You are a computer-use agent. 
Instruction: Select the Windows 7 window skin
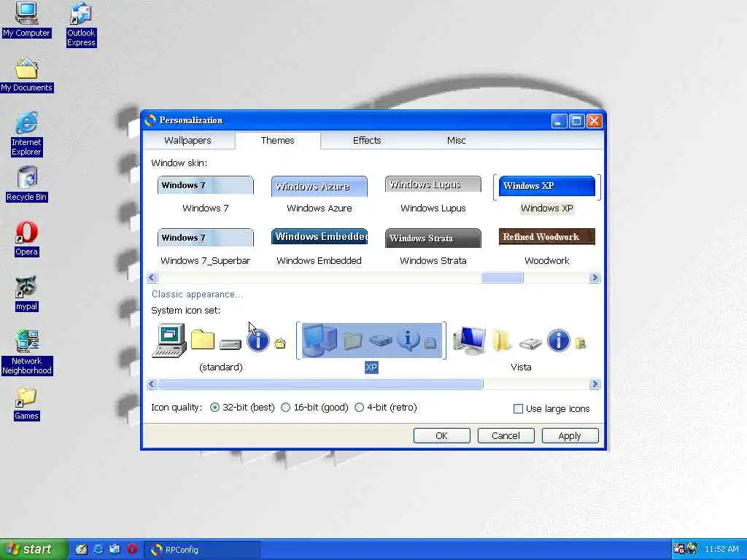point(205,195)
